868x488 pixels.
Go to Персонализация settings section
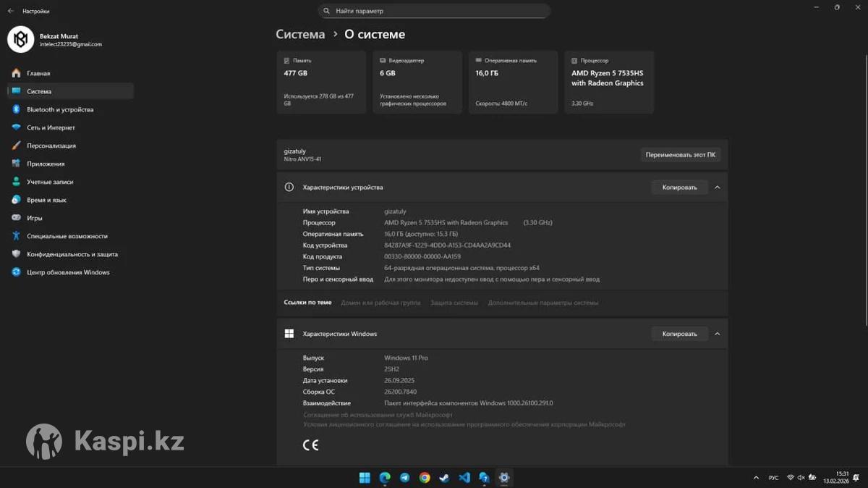coord(51,146)
